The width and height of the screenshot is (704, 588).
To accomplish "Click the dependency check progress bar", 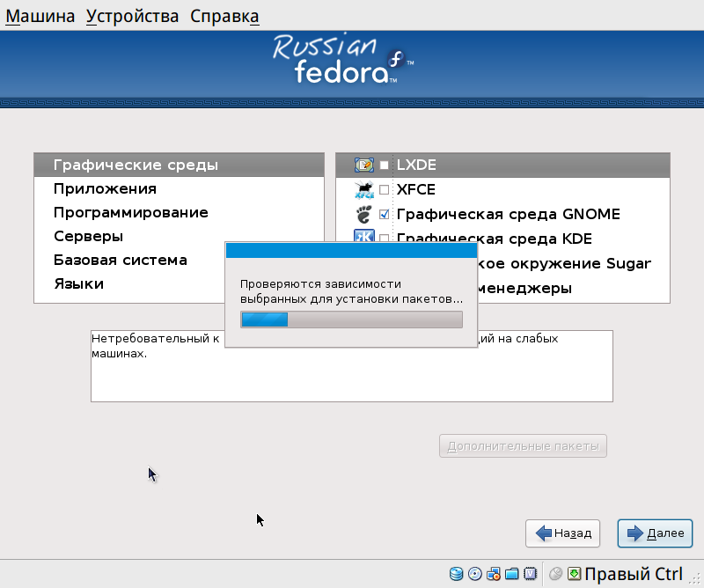I will [351, 320].
